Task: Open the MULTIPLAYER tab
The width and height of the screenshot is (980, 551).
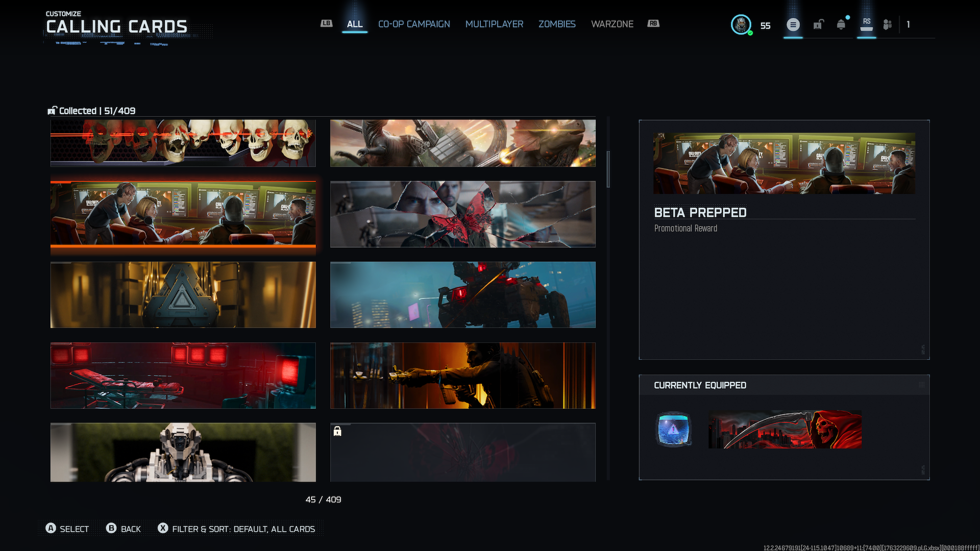Action: coord(494,24)
